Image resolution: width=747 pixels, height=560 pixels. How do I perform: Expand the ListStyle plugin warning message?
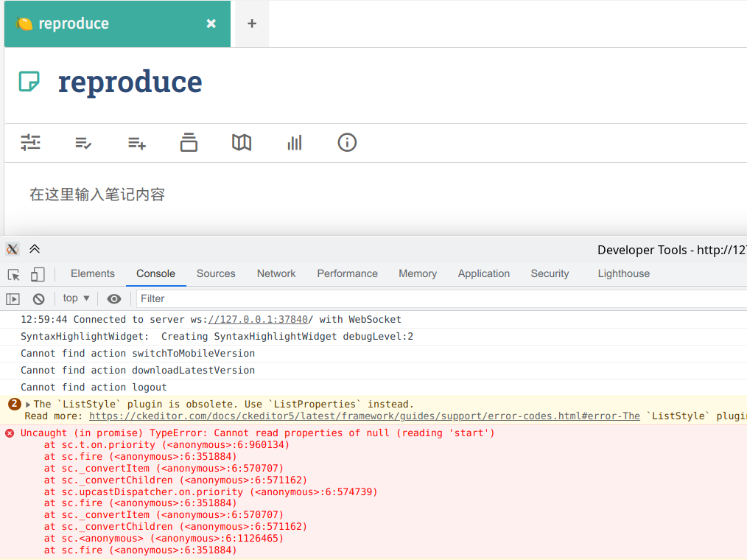pos(27,404)
